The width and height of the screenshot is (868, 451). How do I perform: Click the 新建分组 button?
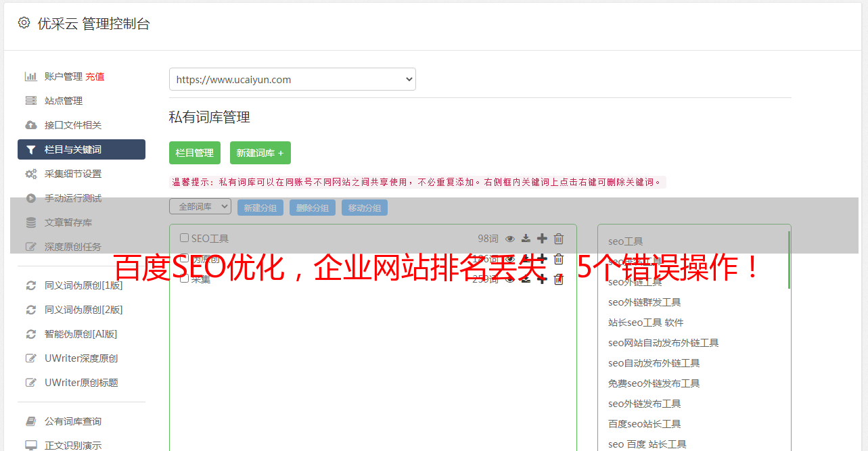[x=260, y=208]
